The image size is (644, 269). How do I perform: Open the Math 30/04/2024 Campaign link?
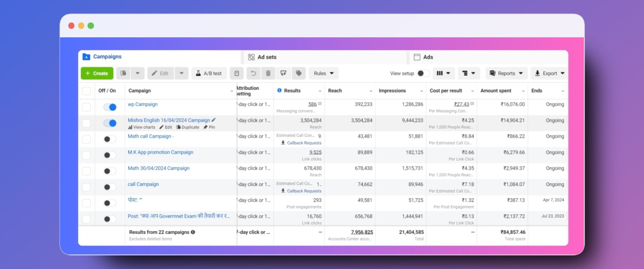159,168
